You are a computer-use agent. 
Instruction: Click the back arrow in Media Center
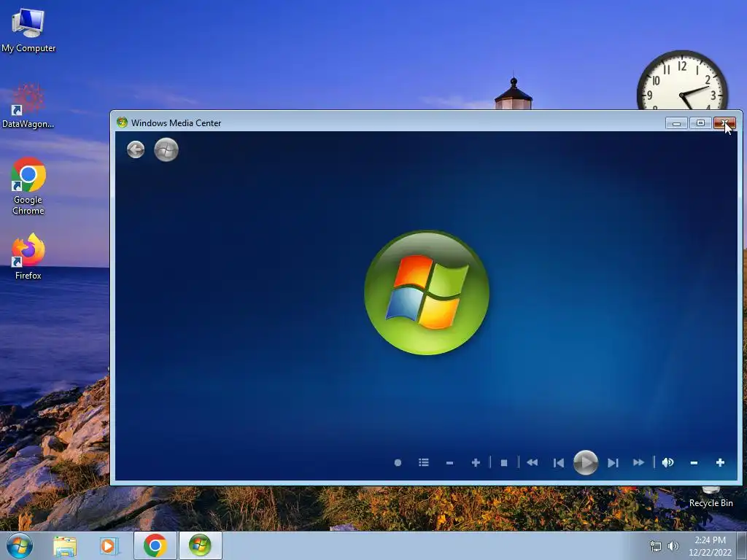(x=136, y=149)
